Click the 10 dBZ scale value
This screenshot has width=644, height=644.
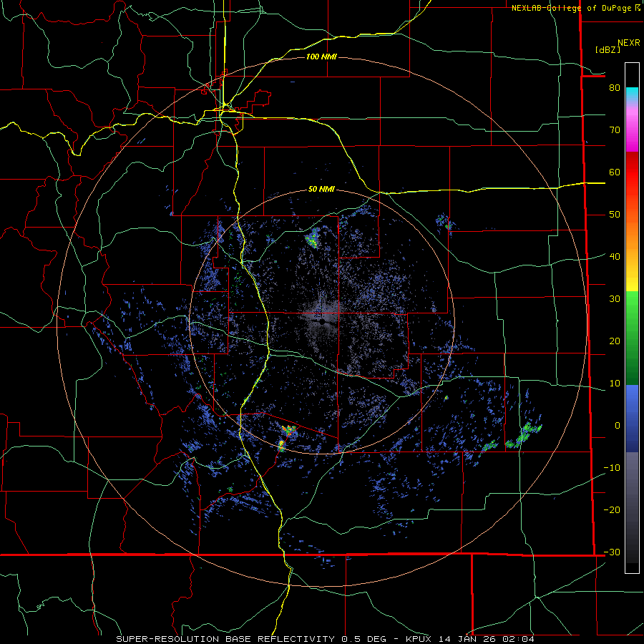click(615, 384)
